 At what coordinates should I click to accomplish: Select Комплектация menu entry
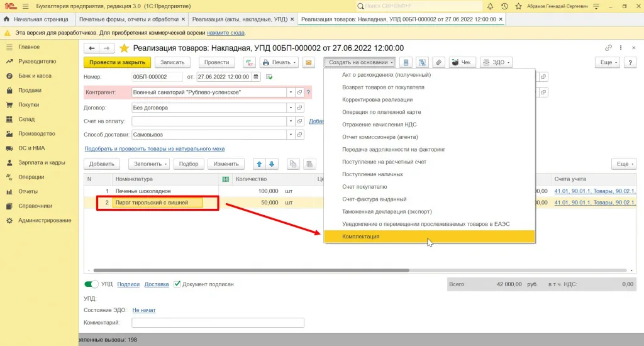(x=429, y=237)
